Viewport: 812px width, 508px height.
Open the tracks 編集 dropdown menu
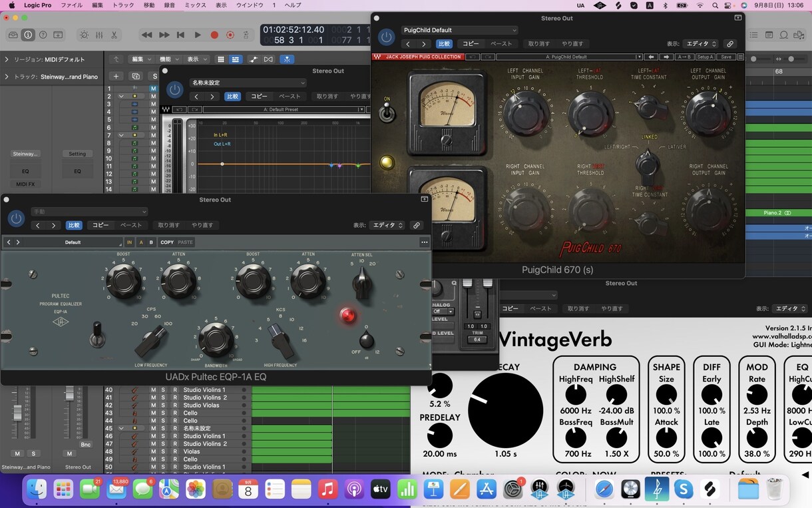140,59
